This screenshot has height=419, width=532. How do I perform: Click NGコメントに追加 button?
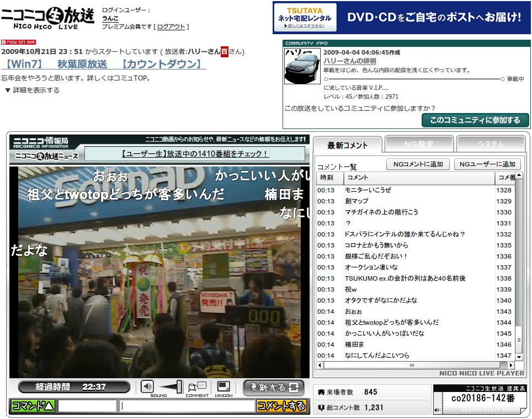(x=418, y=164)
